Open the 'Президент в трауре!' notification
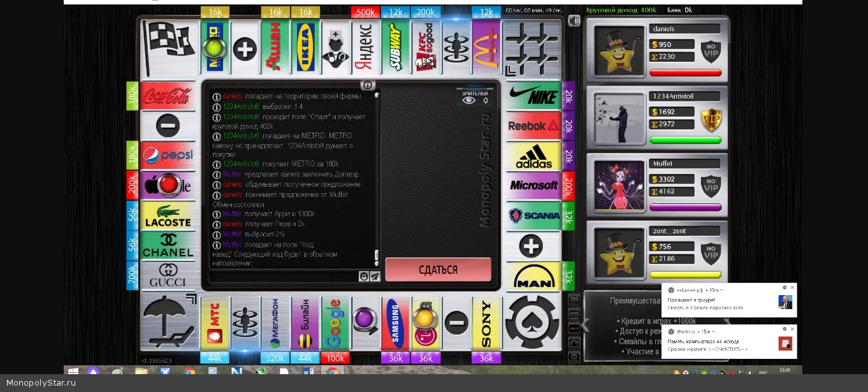The height and width of the screenshot is (392, 868). pos(729,301)
